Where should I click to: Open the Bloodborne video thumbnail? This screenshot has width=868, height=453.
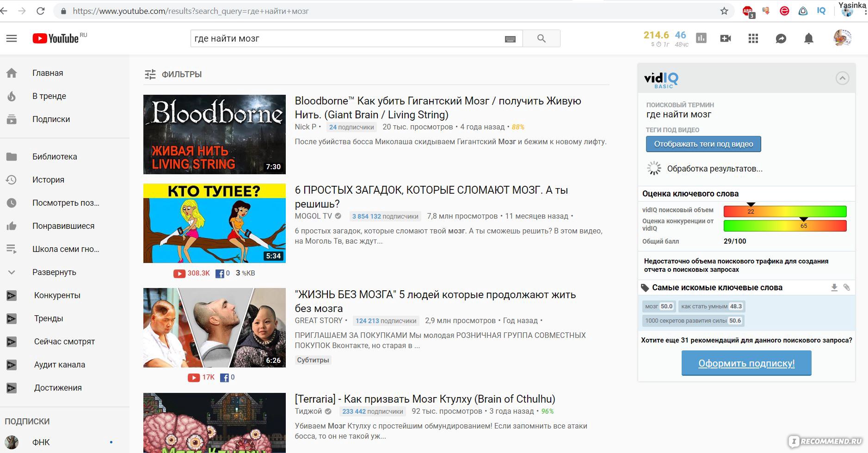(x=215, y=135)
